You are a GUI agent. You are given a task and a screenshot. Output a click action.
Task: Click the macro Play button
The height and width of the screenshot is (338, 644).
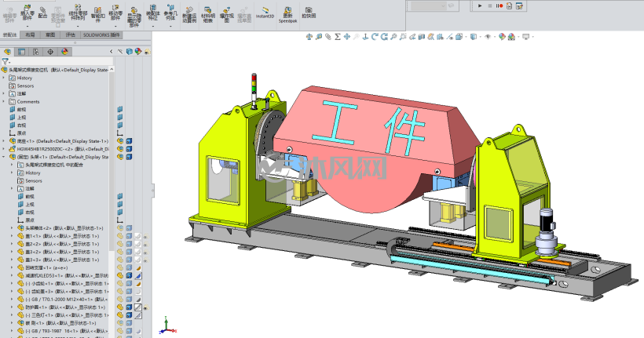pyautogui.click(x=480, y=5)
